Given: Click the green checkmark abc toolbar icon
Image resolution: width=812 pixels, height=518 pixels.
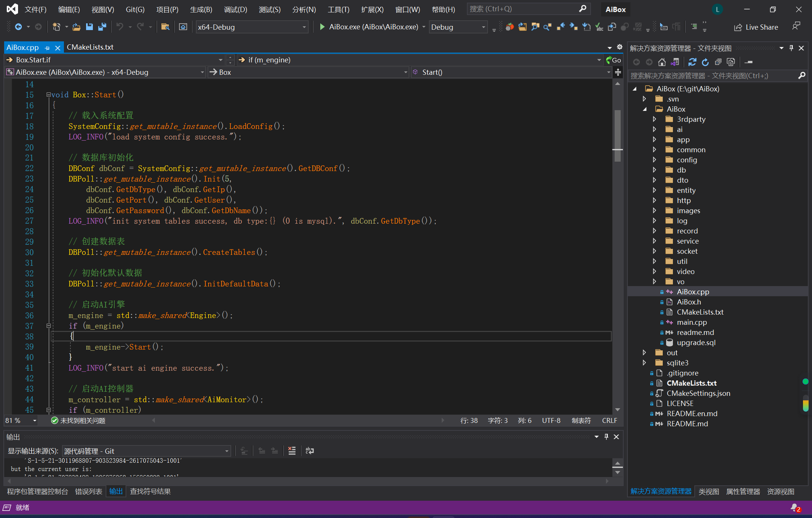Looking at the screenshot, I should (599, 27).
